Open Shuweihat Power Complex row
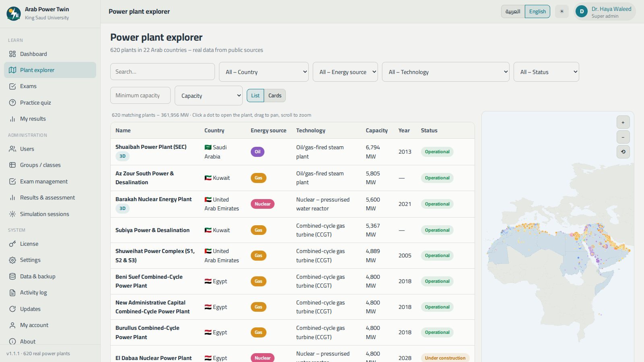644x362 pixels. coord(293,255)
